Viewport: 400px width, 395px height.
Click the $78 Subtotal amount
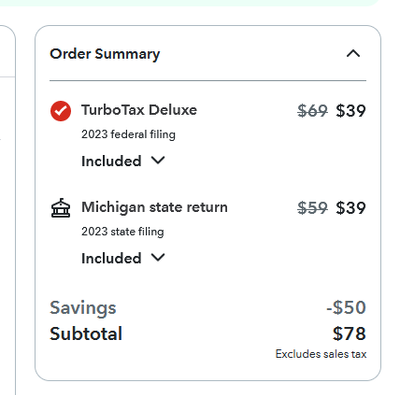[349, 334]
